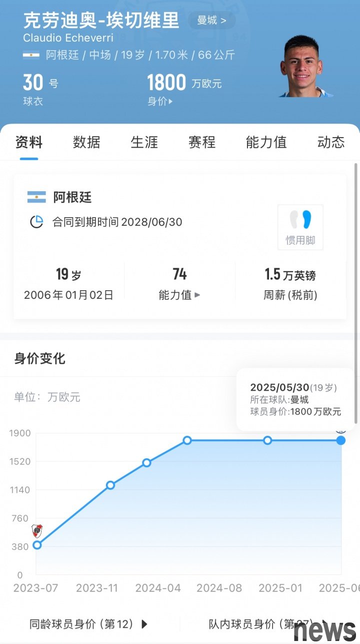Open 队内球员身价 ranking
This screenshot has width=360, height=644.
(267, 624)
